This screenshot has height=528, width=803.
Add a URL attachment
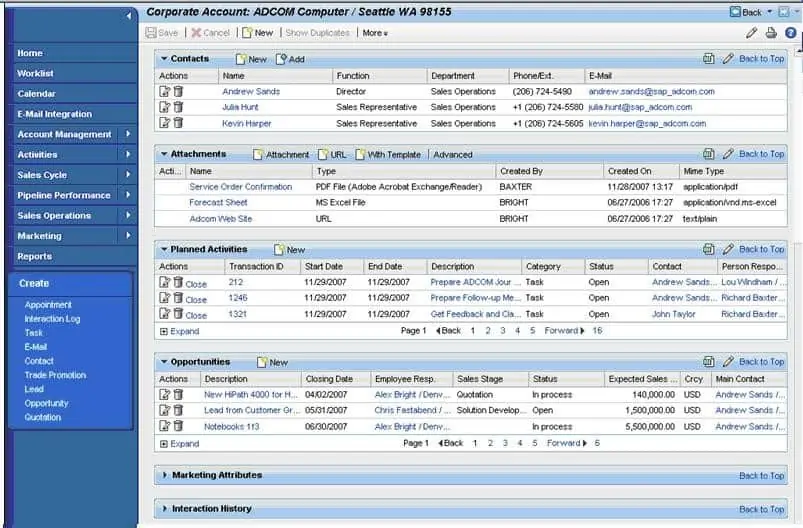coord(332,154)
